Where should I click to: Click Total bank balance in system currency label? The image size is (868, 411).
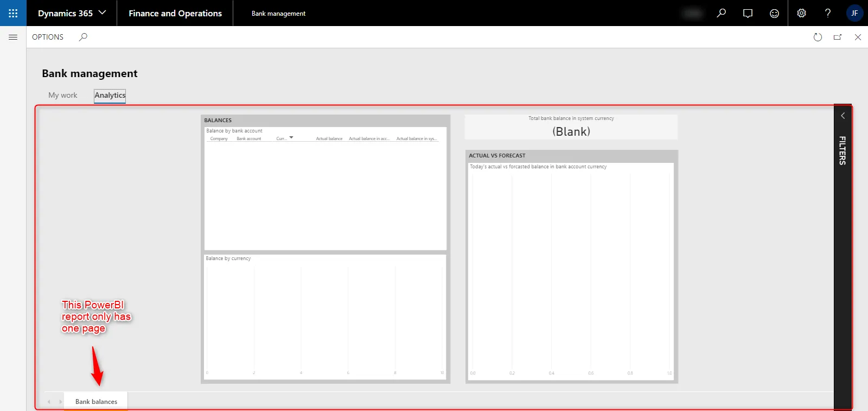pyautogui.click(x=571, y=118)
